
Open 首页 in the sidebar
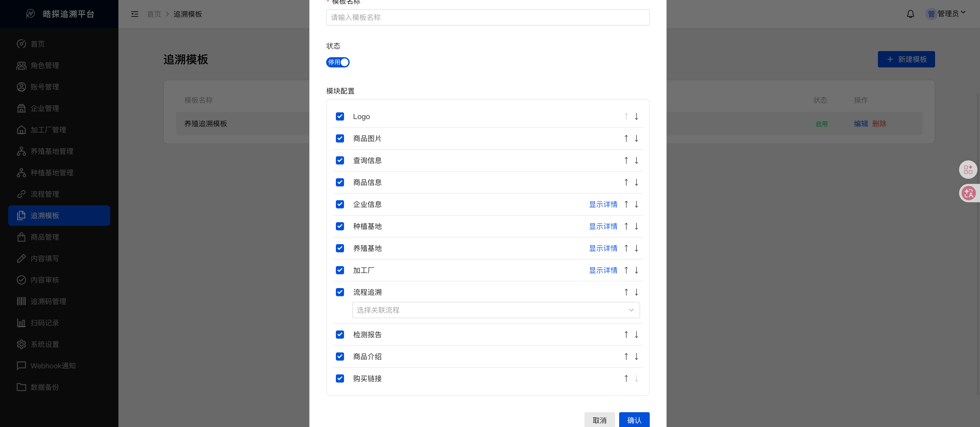[59, 44]
